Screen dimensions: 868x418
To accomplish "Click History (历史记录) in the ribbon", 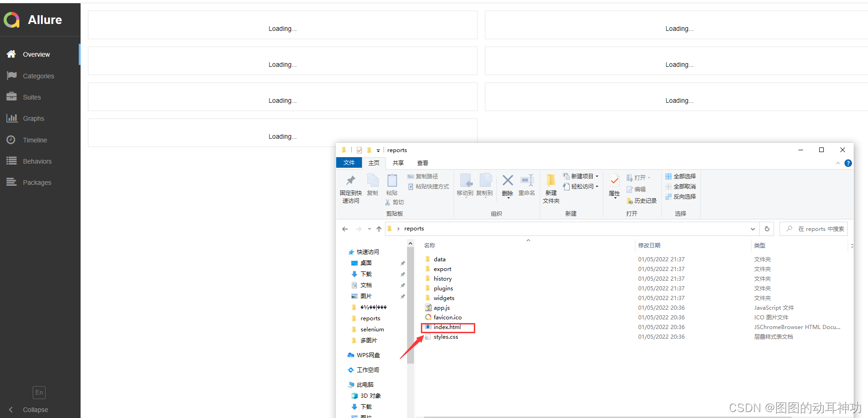I will [x=641, y=201].
